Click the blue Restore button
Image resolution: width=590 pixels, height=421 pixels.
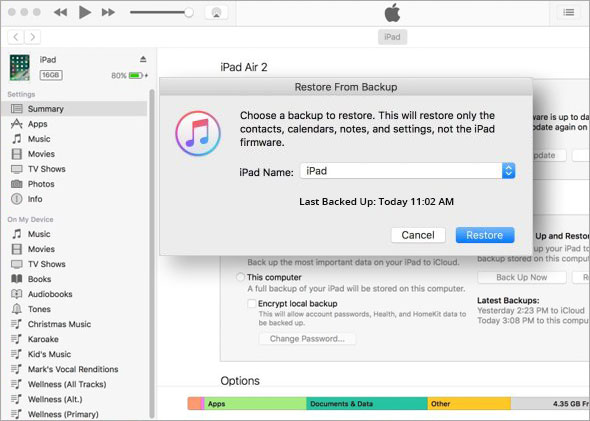[485, 235]
